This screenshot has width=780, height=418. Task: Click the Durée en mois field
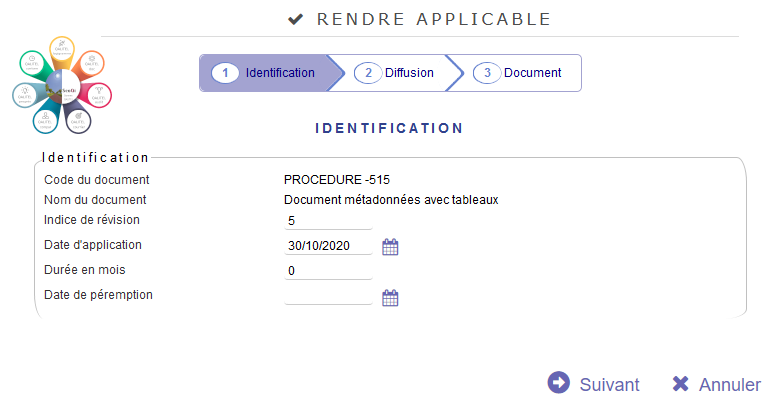coord(328,271)
